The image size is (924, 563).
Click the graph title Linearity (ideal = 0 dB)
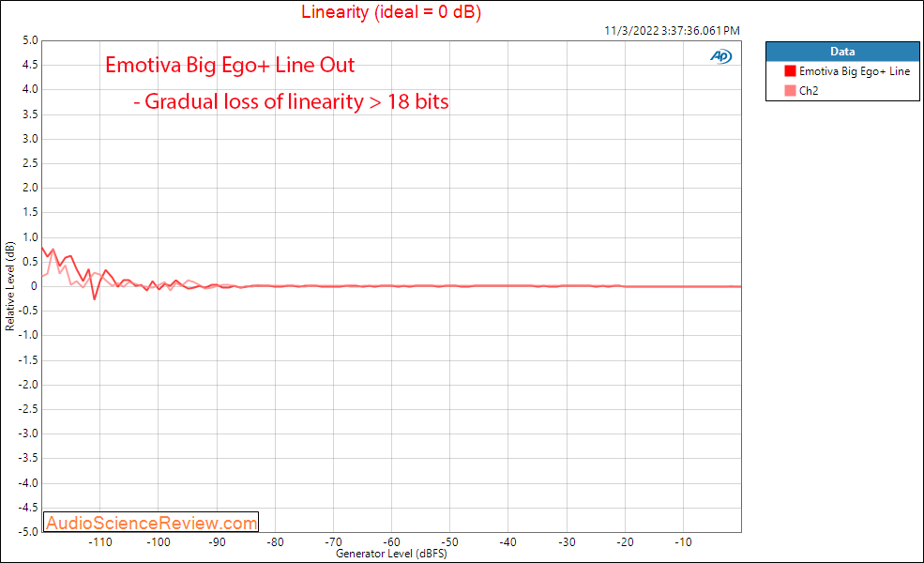click(x=391, y=12)
